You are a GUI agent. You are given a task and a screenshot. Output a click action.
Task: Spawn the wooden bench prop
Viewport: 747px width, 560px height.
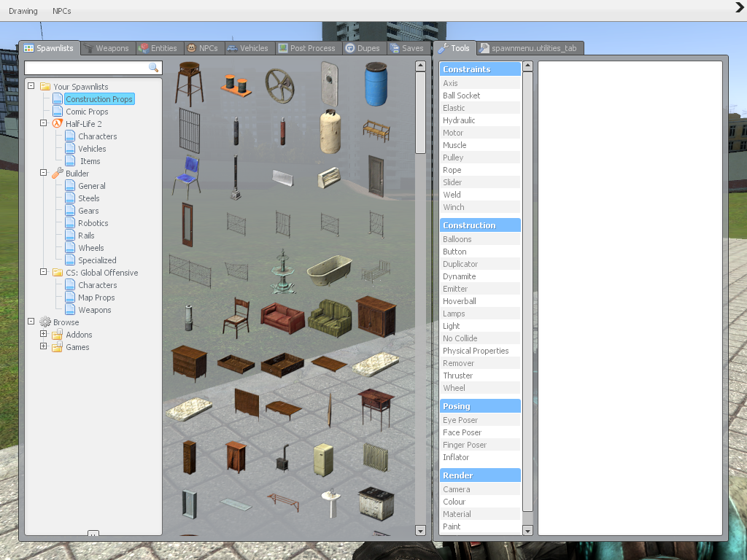(376, 131)
